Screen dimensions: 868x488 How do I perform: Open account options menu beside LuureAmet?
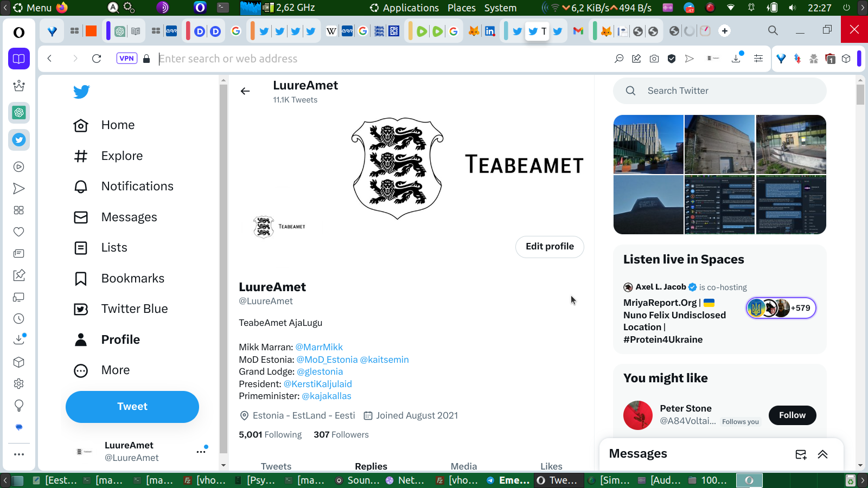pos(201,451)
